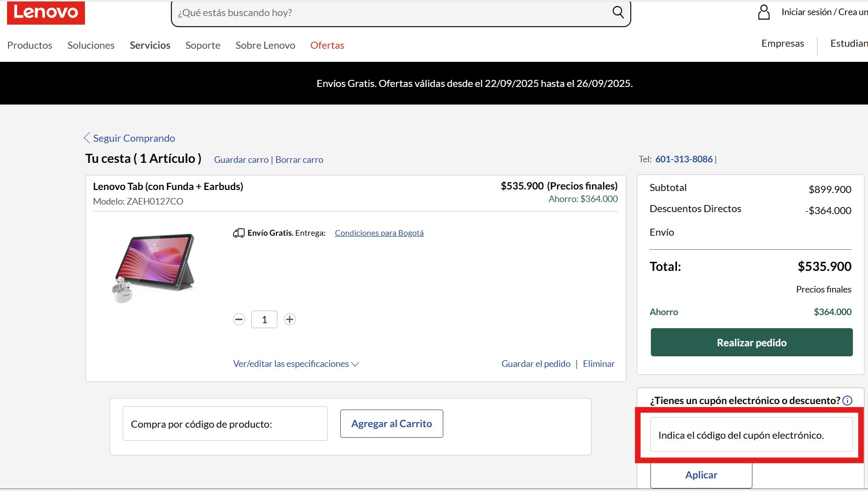Click the Lenovo logo
The width and height of the screenshot is (868, 491).
coord(46,13)
